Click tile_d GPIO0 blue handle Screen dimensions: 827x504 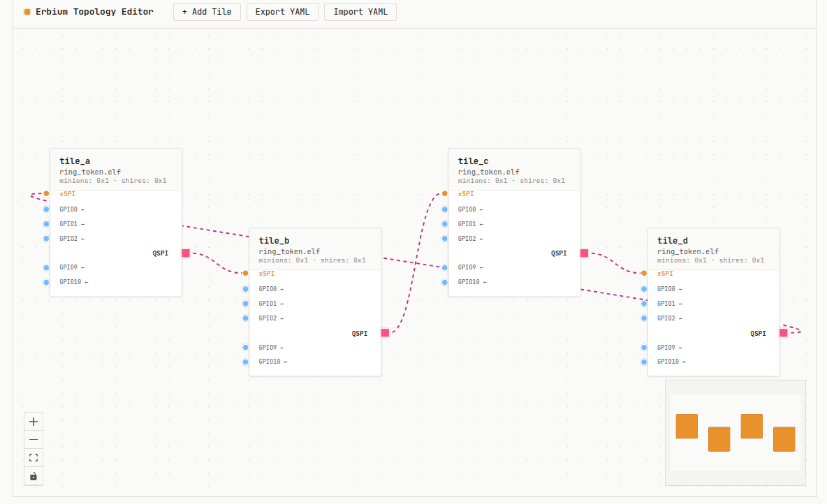(644, 289)
